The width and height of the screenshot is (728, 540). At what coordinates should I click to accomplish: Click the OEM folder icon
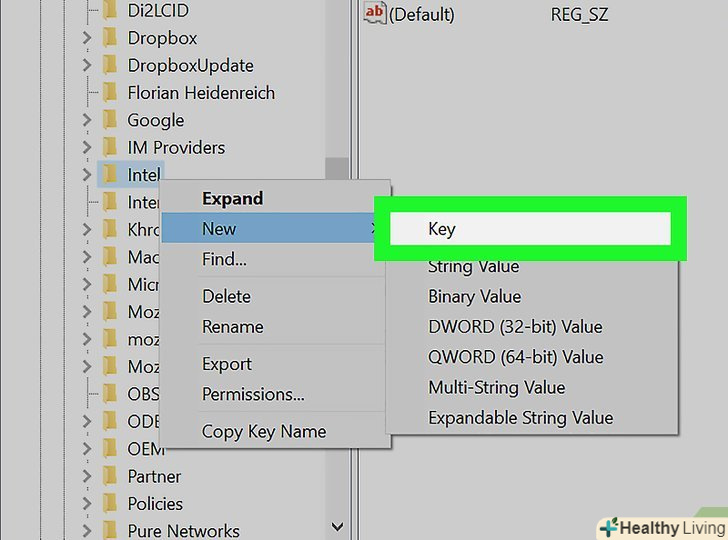tap(110, 449)
